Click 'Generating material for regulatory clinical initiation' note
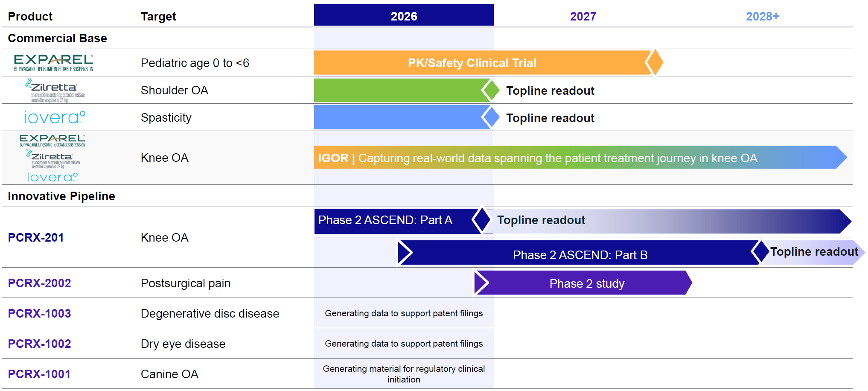868x391 pixels. click(x=404, y=374)
